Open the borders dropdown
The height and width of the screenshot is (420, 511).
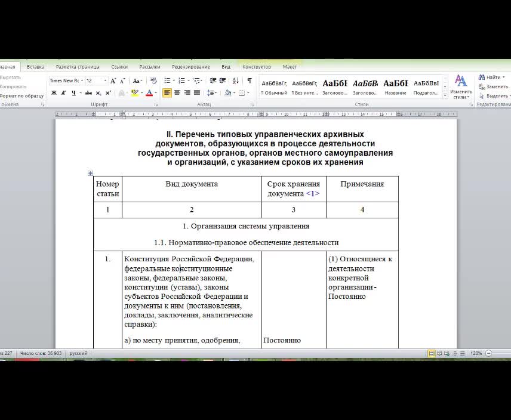[248, 93]
